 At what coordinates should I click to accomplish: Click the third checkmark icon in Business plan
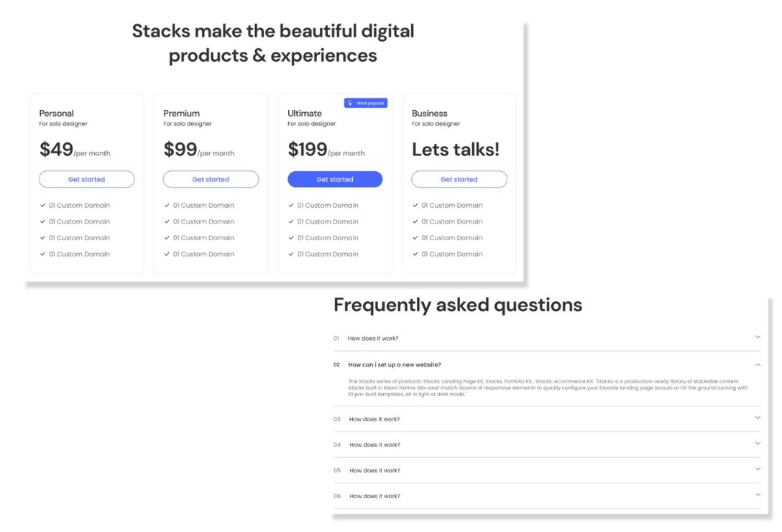pyautogui.click(x=415, y=238)
